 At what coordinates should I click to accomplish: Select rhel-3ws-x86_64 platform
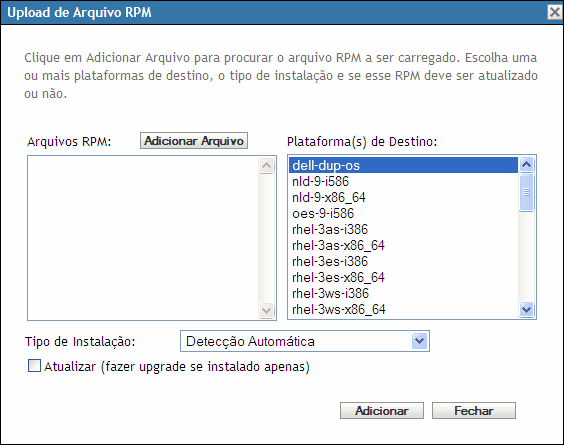[x=403, y=309]
